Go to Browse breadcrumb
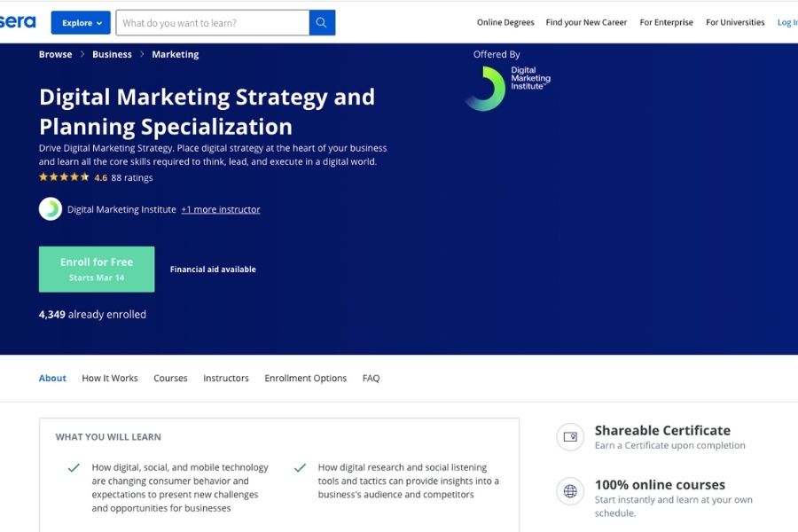Screen dimensions: 798x532 click(x=56, y=54)
